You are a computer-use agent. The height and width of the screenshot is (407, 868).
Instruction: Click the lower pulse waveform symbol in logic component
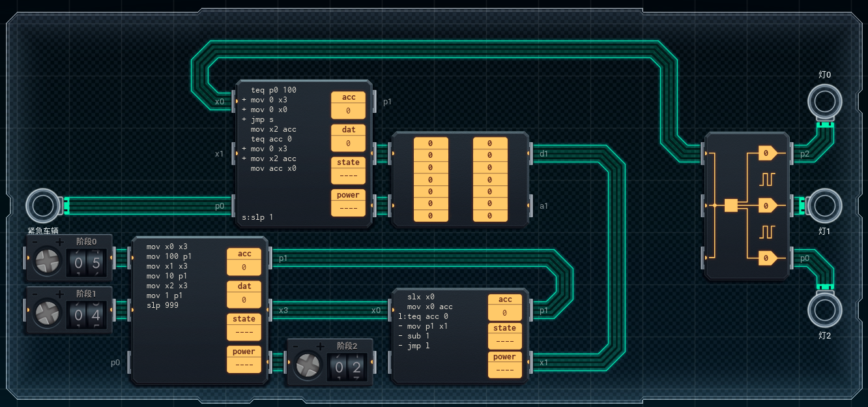tap(767, 232)
